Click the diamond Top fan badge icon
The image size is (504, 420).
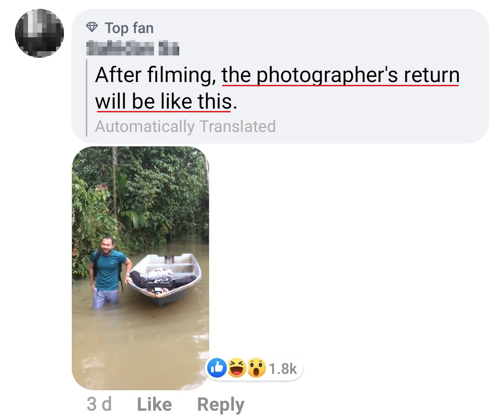92,28
